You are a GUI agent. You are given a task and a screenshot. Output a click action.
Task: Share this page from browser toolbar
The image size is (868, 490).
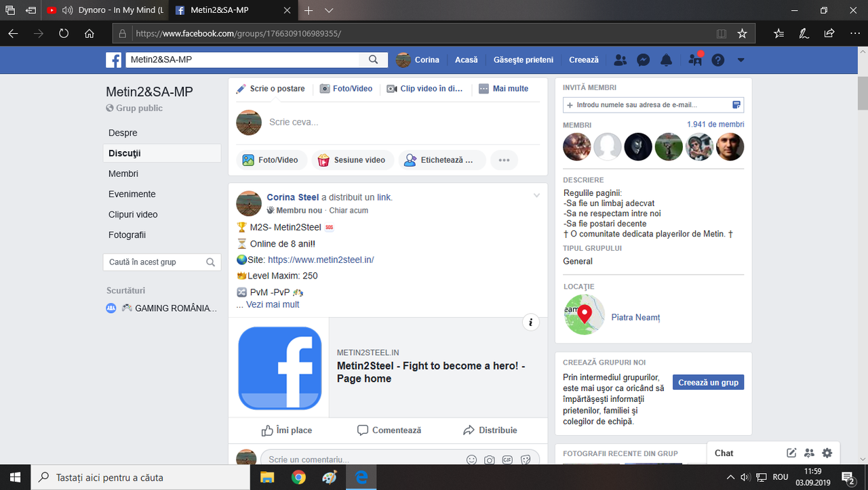pyautogui.click(x=829, y=33)
